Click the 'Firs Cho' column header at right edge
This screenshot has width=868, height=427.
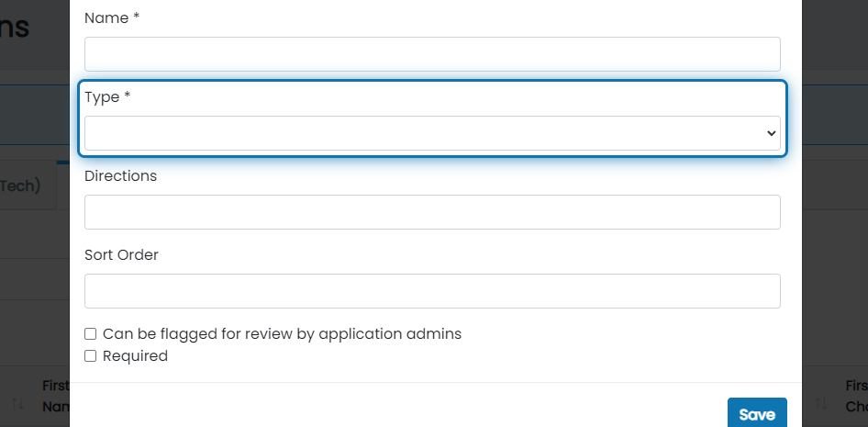coord(856,396)
